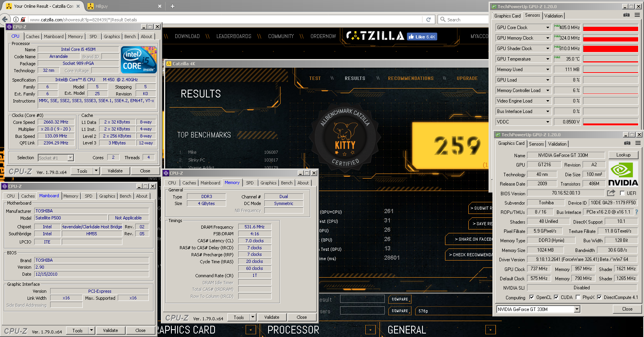This screenshot has height=337, width=644.
Task: Click the UPGRADE link in Catzilla results
Action: [x=467, y=78]
